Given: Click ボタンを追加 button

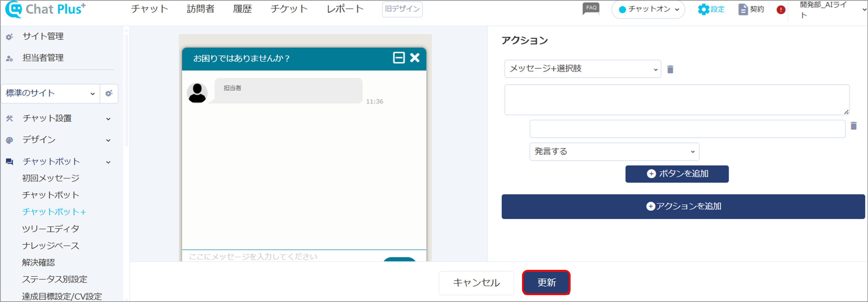Looking at the screenshot, I should coord(677,174).
